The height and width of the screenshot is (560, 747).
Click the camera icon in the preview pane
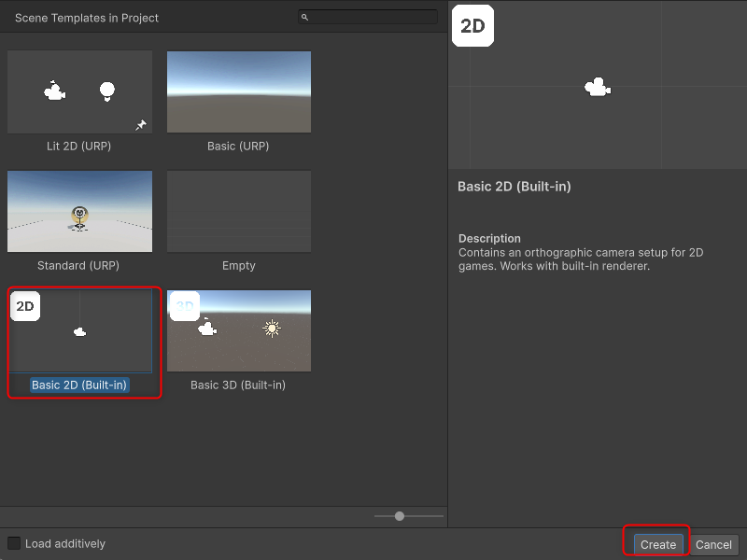pos(598,87)
